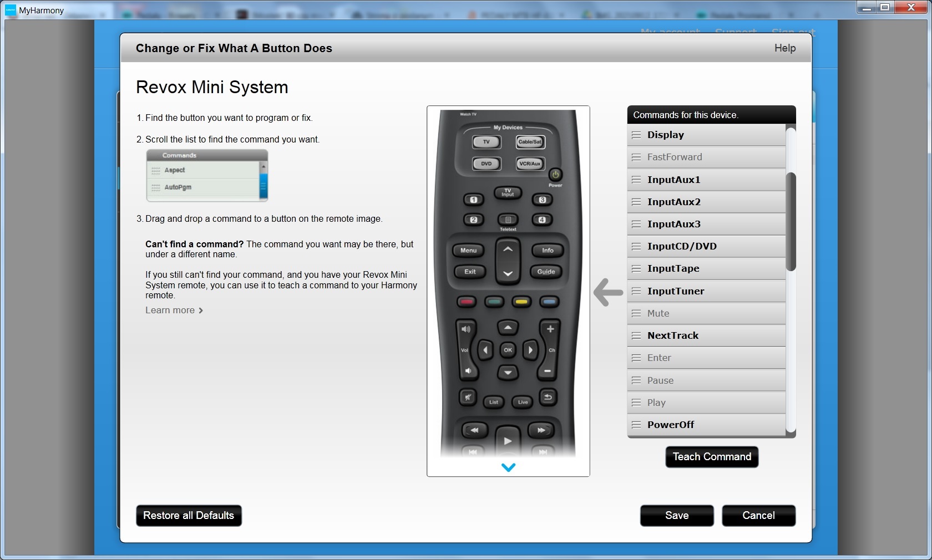Click the commands list scrollbar thumb
The width and height of the screenshot is (932, 560).
point(791,222)
